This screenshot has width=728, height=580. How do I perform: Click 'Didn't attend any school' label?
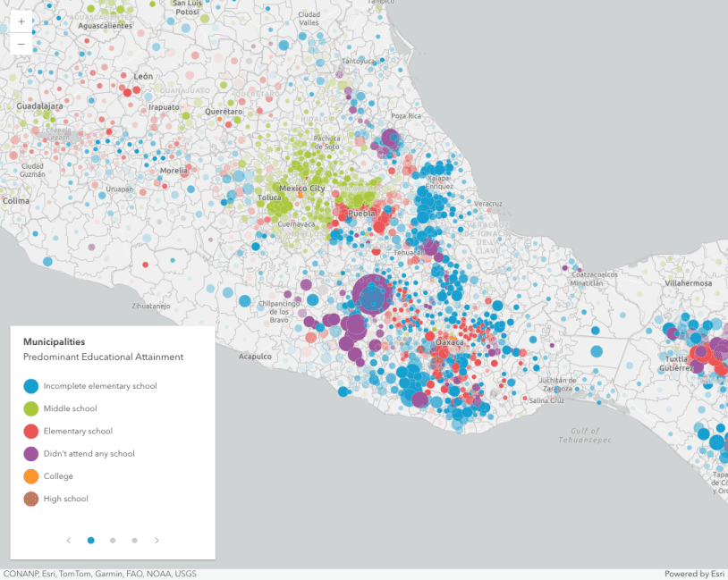[89, 454]
